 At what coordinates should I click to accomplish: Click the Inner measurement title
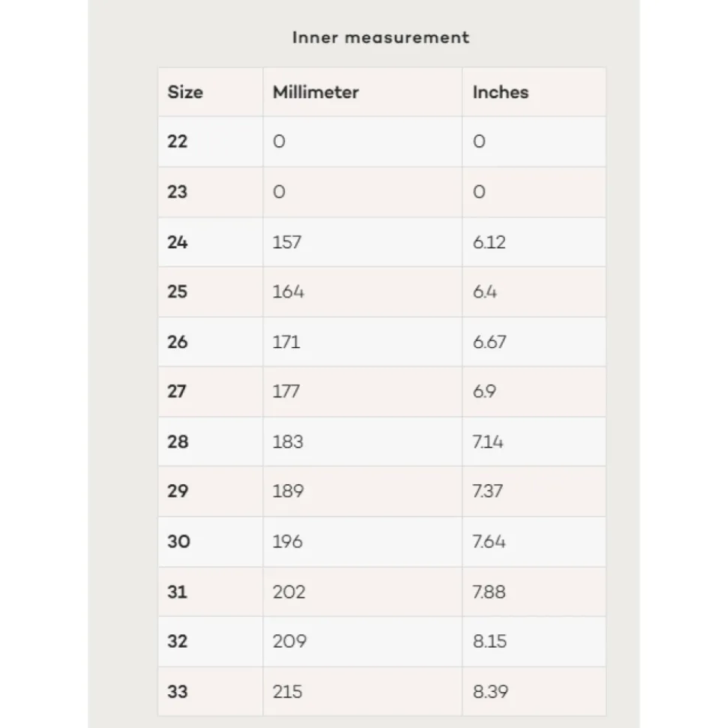381,37
